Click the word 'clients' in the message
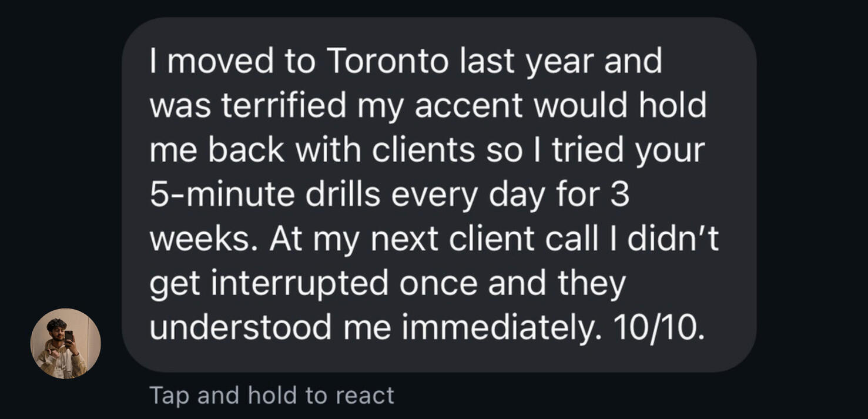The height and width of the screenshot is (419, 868). [423, 150]
